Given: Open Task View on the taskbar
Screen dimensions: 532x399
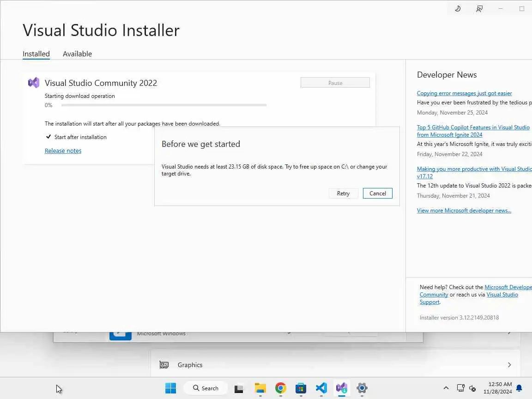Looking at the screenshot, I should tap(239, 388).
